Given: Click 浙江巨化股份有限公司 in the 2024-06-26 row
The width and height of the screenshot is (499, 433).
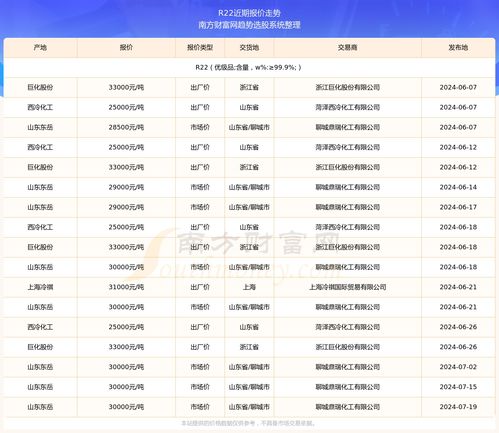Looking at the screenshot, I should click(x=347, y=347).
